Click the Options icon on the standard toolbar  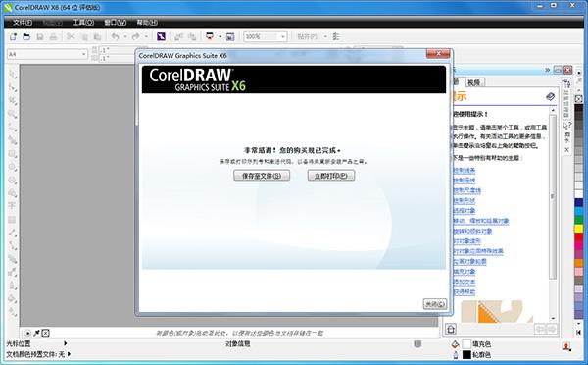click(x=336, y=36)
